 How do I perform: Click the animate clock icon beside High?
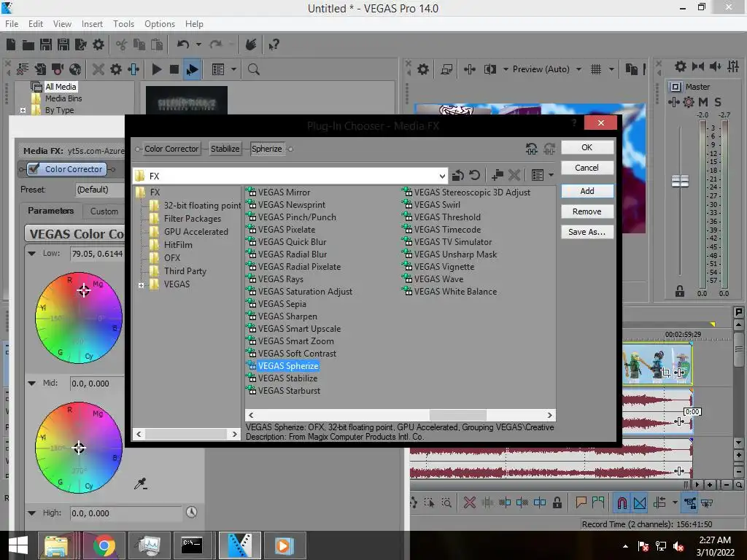tap(192, 513)
